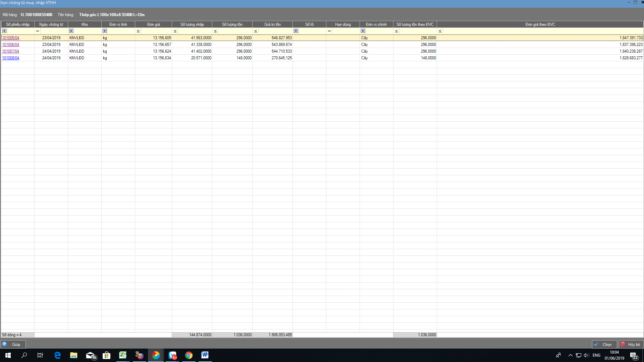
Task: Click filter operator icon in Số lô column
Action: 296,31
